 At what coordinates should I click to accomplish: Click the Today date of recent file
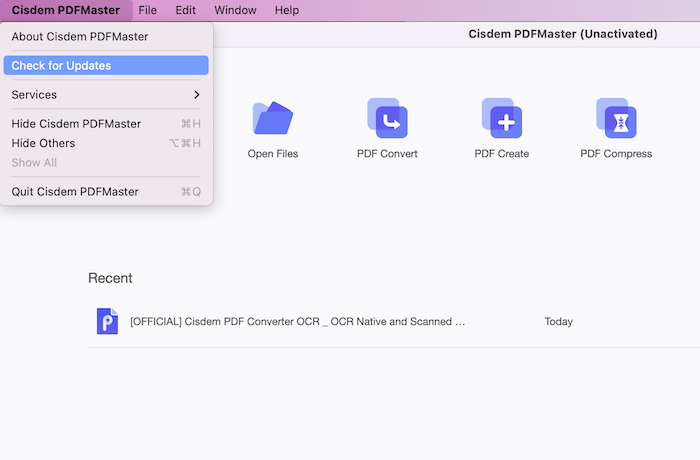(558, 322)
